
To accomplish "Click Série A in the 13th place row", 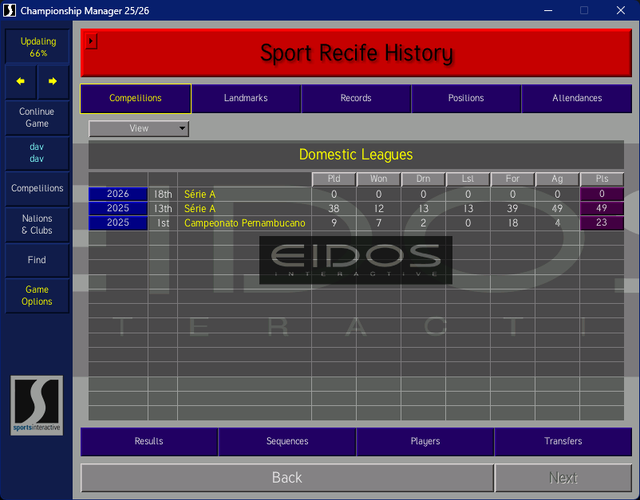I will [200, 209].
